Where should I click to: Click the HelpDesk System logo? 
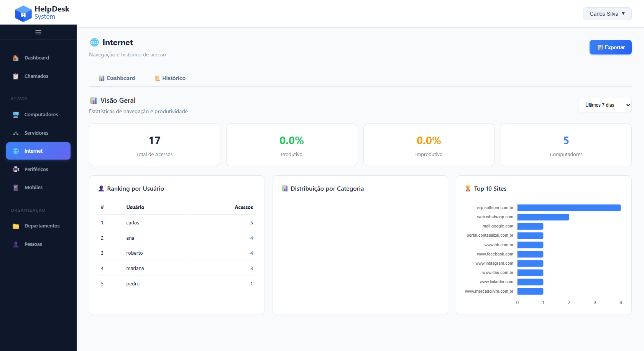(x=42, y=13)
